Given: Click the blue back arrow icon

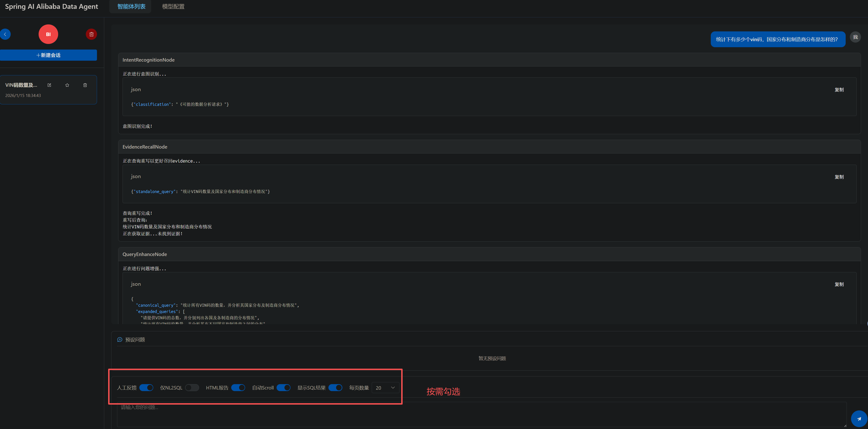Looking at the screenshot, I should [x=5, y=34].
